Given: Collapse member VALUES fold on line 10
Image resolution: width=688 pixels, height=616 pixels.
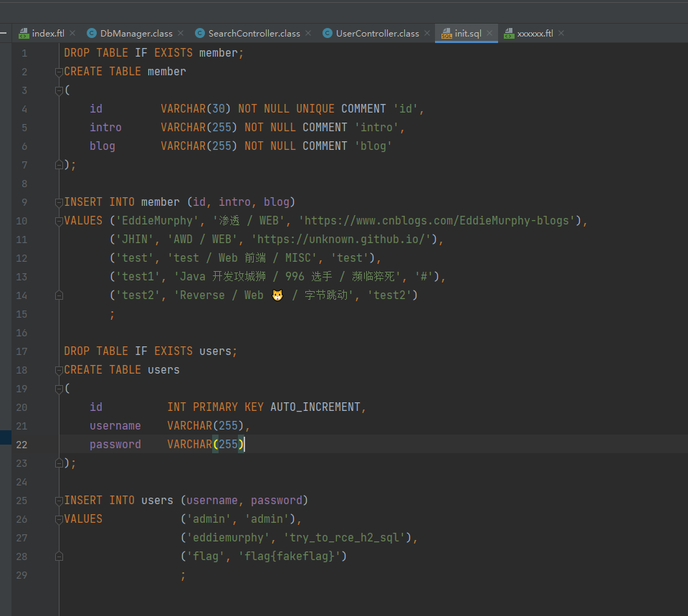Looking at the screenshot, I should tap(59, 221).
